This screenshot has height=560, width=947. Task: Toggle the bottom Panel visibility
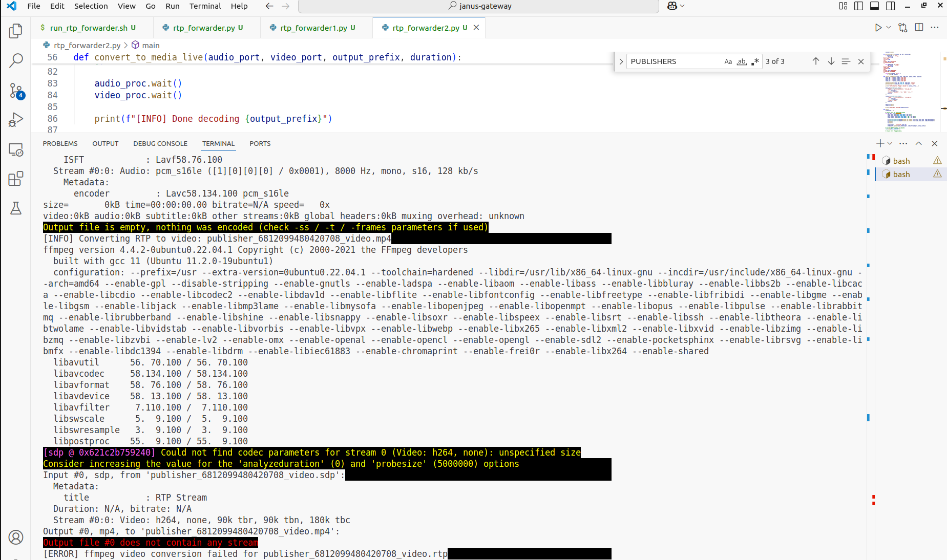(x=875, y=6)
